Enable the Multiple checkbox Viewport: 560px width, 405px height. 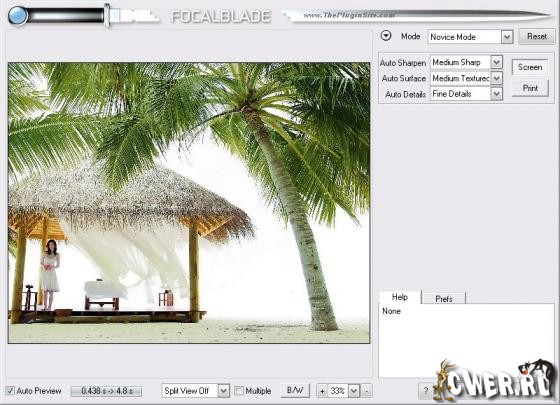point(239,391)
